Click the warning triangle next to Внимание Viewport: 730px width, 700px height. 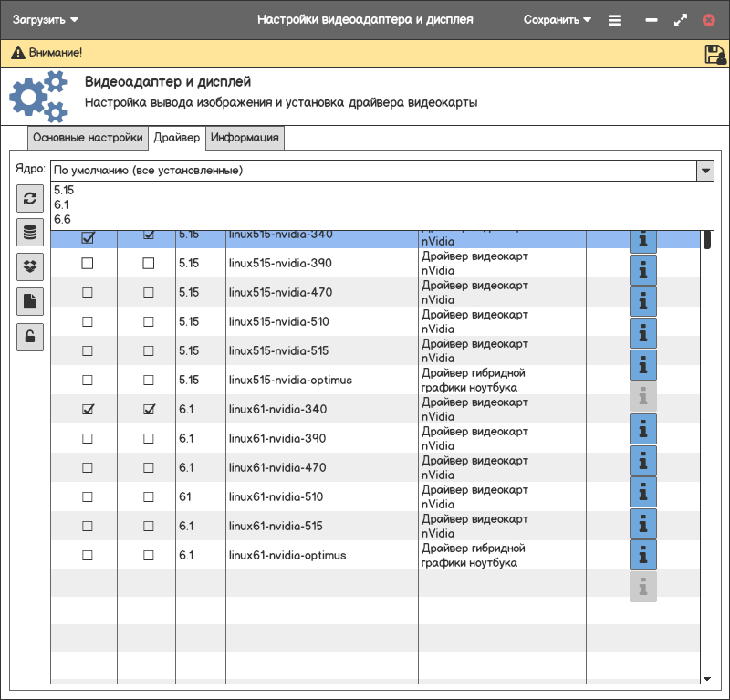[16, 54]
